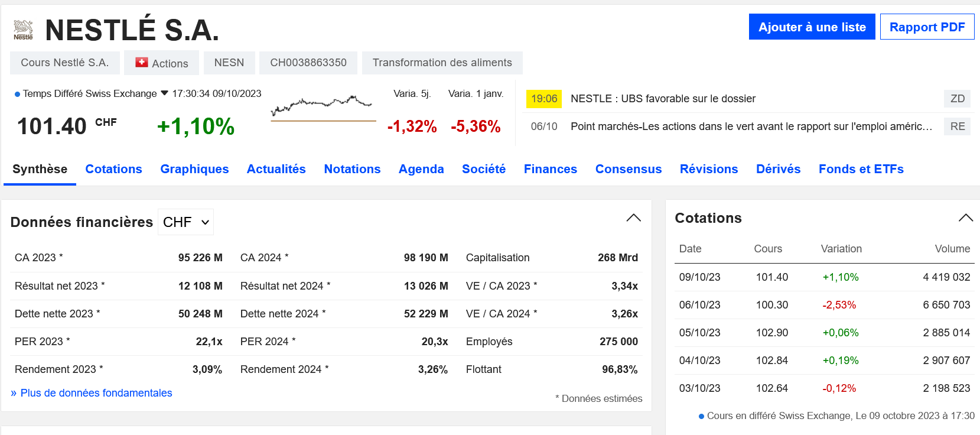Open the intraday price sparkline chart
The image size is (980, 435).
[323, 107]
